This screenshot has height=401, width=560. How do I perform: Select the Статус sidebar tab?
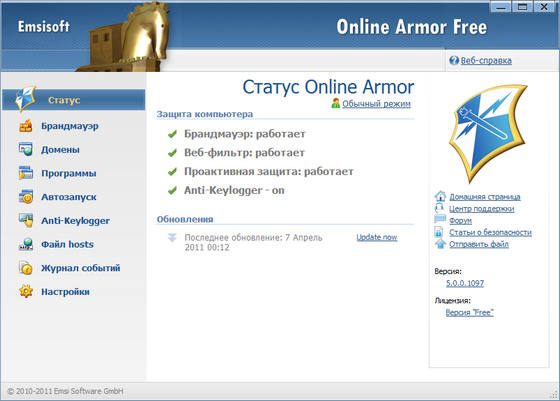coord(74,100)
